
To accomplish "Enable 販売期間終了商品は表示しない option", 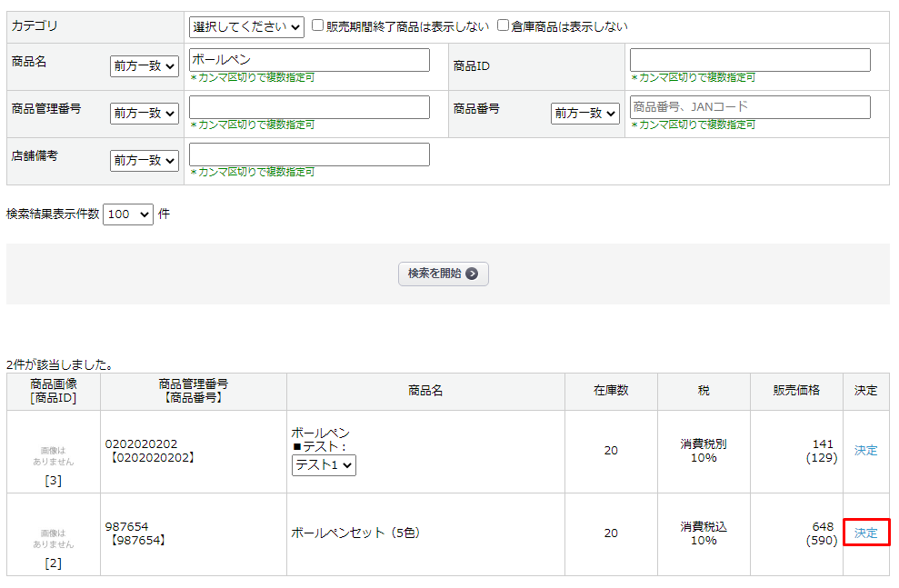I will coord(318,25).
